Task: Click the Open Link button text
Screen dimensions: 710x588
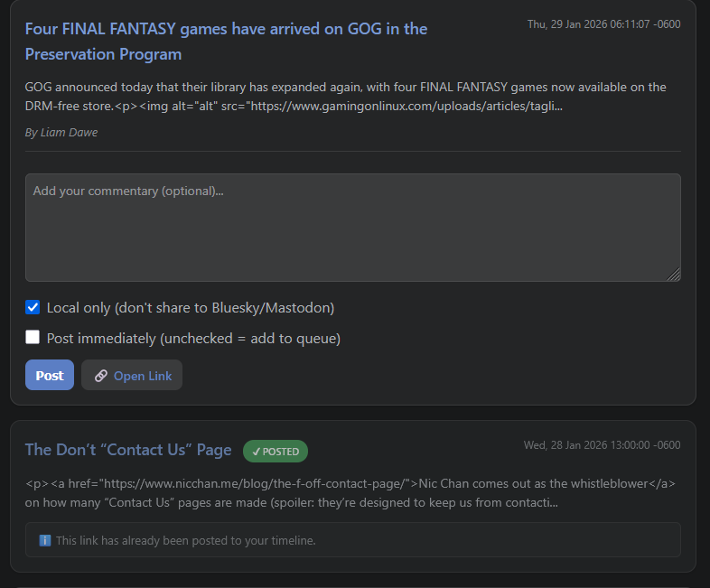Action: coord(143,376)
